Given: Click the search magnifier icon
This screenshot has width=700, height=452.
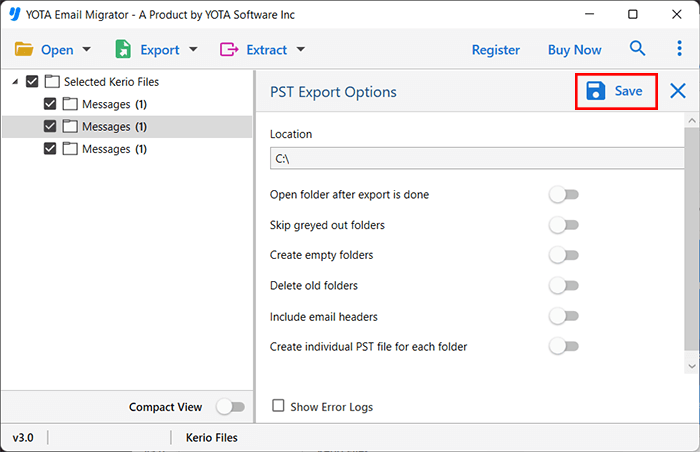Looking at the screenshot, I should point(637,49).
